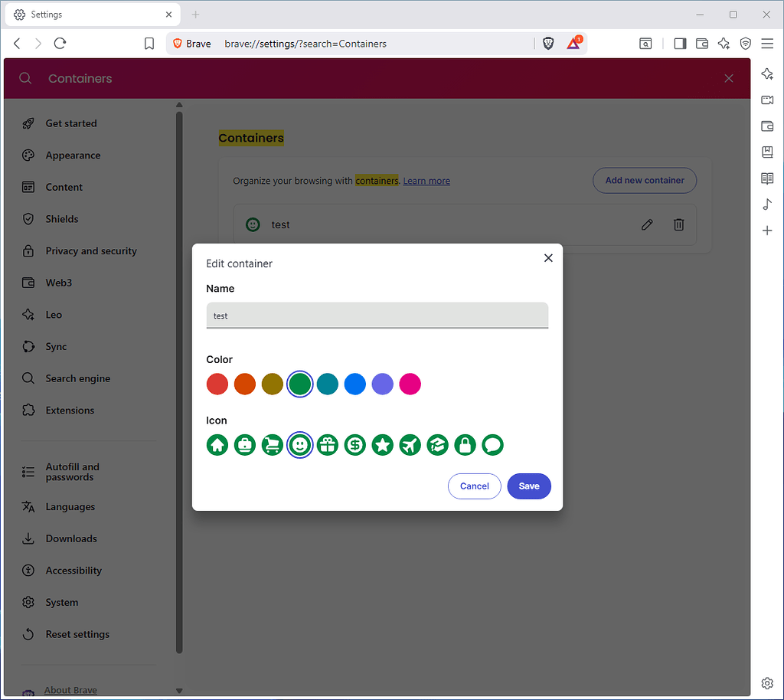Pick the dollar sign icon for the container
The height and width of the screenshot is (700, 784).
[354, 445]
